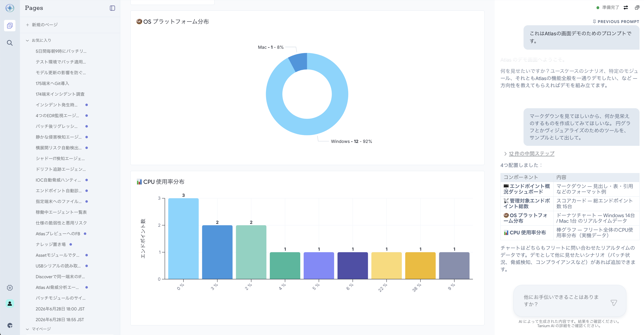
Task: Open page USBシリアルの読み取...
Action: (x=58, y=266)
